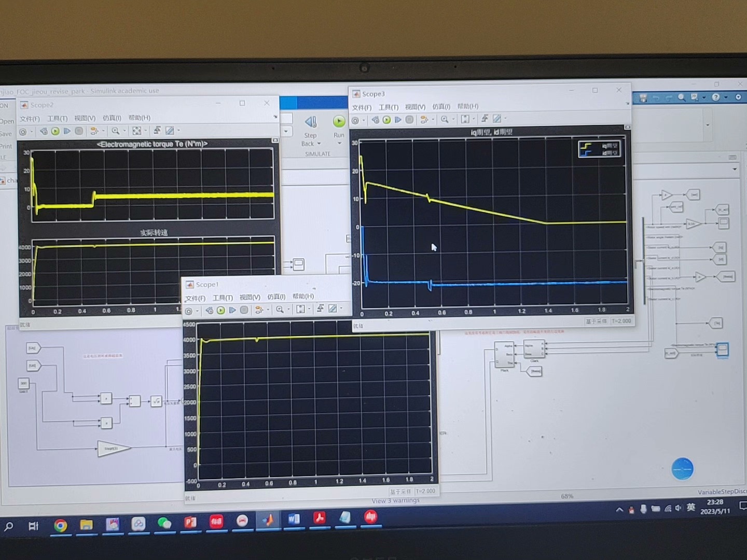Maximize axes button on Scope3 plot

[x=627, y=127]
